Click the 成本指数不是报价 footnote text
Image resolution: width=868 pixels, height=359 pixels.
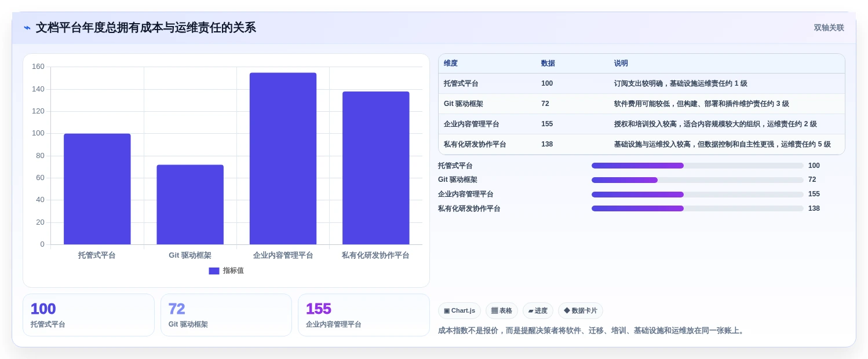[x=592, y=331]
